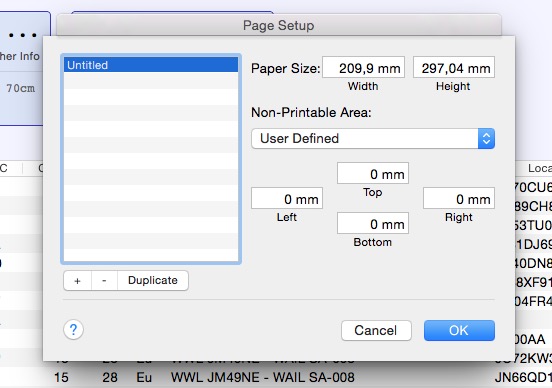Image resolution: width=552 pixels, height=388 pixels.
Task: Duplicate the Untitled paper size
Action: point(153,281)
